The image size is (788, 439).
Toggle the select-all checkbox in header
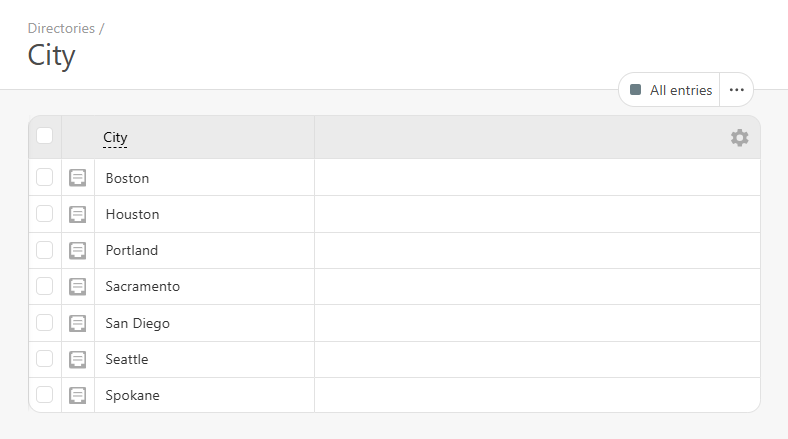[45, 136]
